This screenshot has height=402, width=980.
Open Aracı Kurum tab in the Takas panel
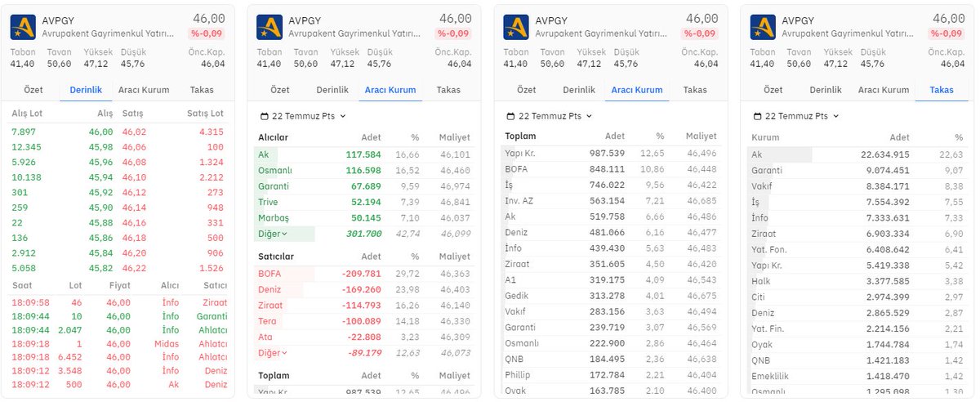coord(883,90)
